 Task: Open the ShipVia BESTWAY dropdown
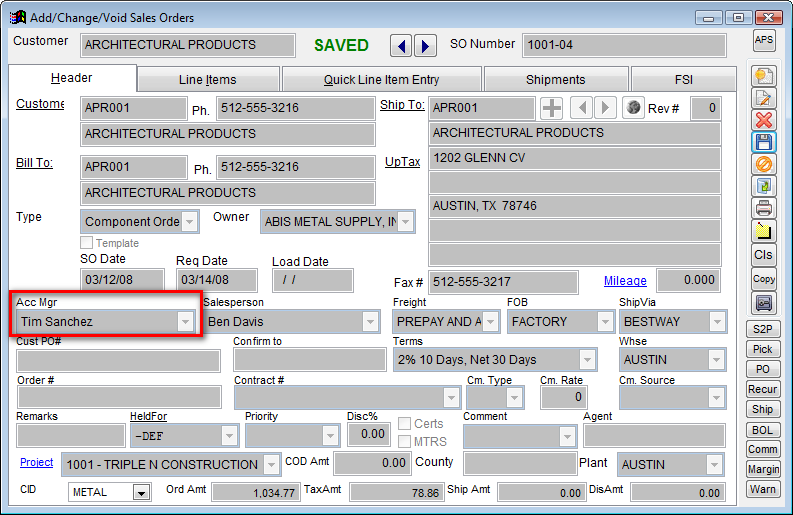(717, 321)
